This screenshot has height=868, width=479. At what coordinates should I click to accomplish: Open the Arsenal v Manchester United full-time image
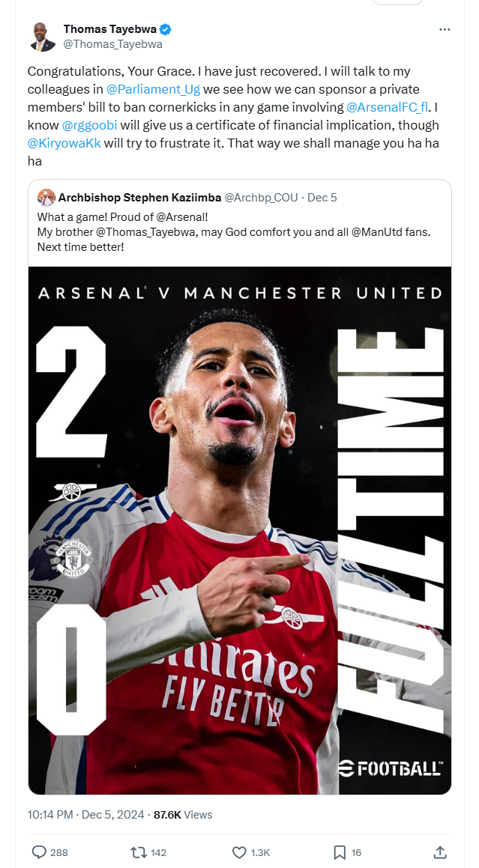(240, 530)
